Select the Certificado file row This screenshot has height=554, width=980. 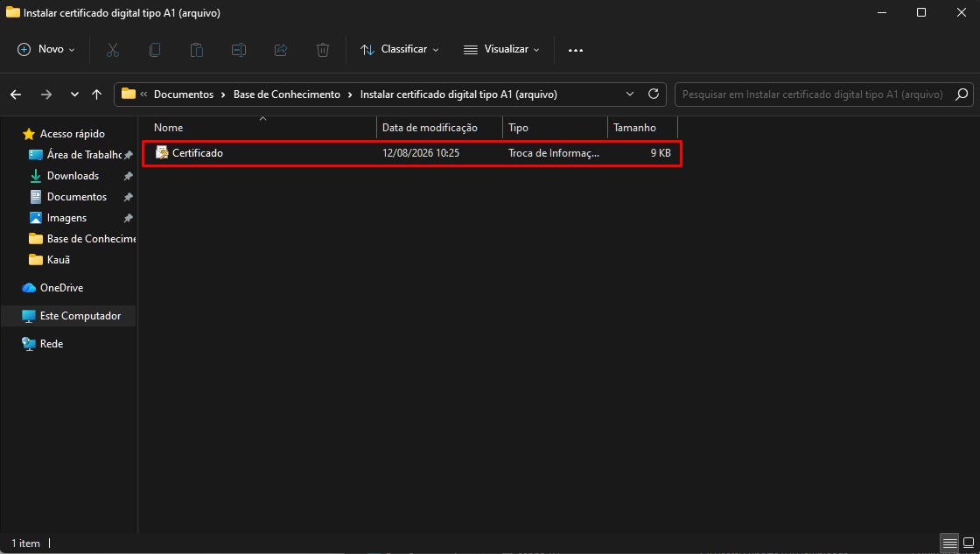pyautogui.click(x=412, y=153)
